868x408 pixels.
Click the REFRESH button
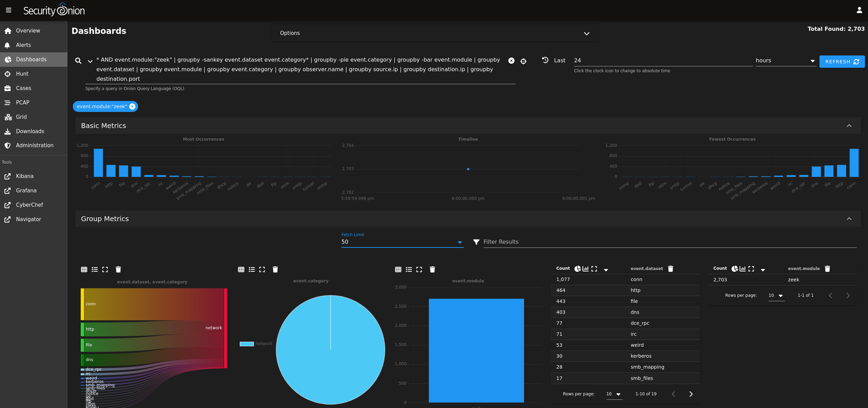(x=842, y=62)
